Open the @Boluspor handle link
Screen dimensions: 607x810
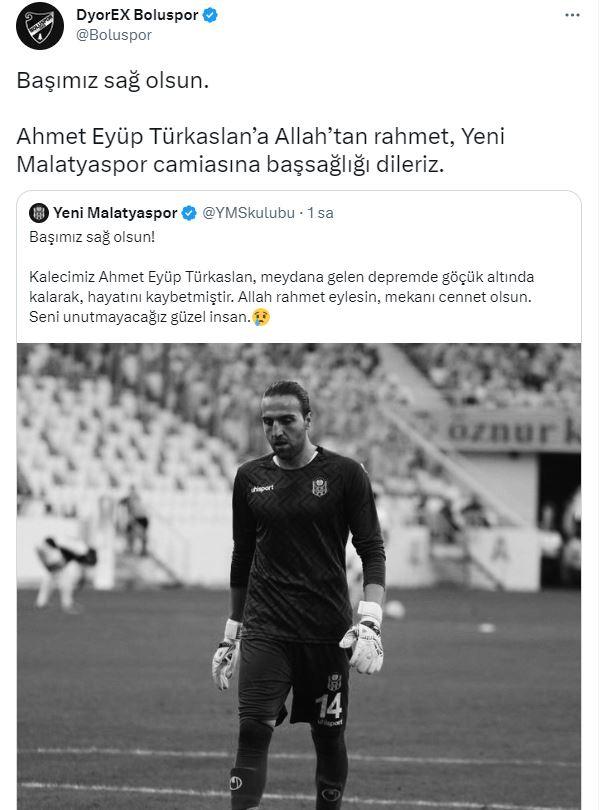click(x=114, y=35)
